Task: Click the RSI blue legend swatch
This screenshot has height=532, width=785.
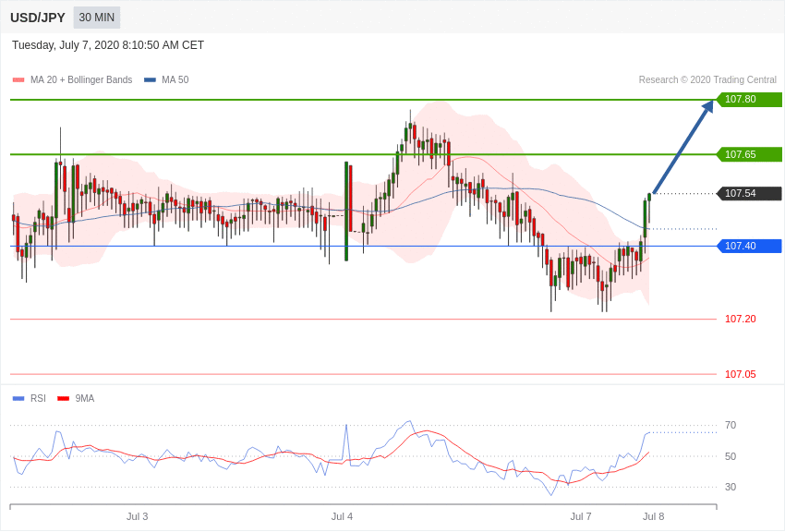Action: pyautogui.click(x=18, y=398)
